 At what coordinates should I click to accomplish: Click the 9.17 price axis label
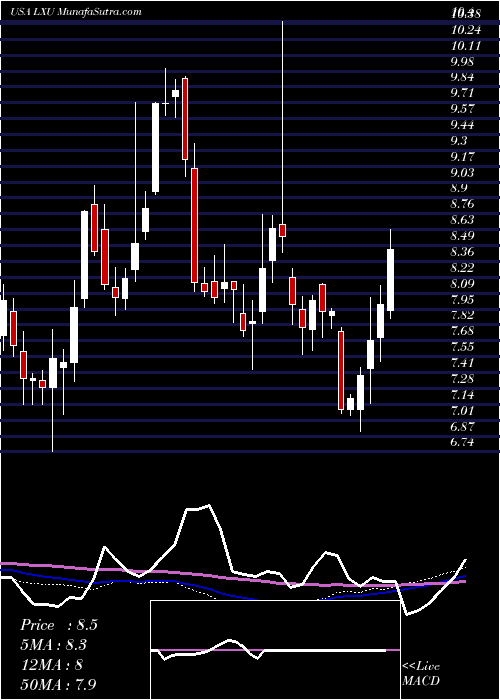tap(463, 157)
